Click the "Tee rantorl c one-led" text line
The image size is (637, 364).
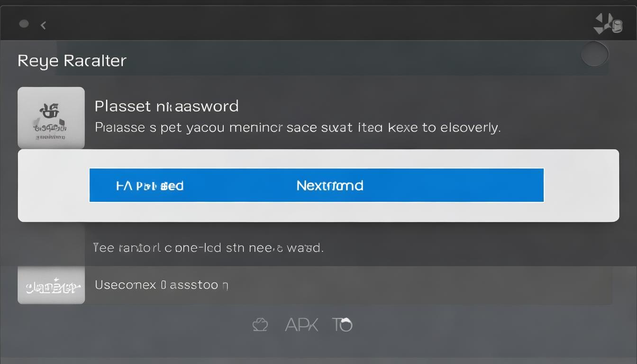tap(208, 247)
